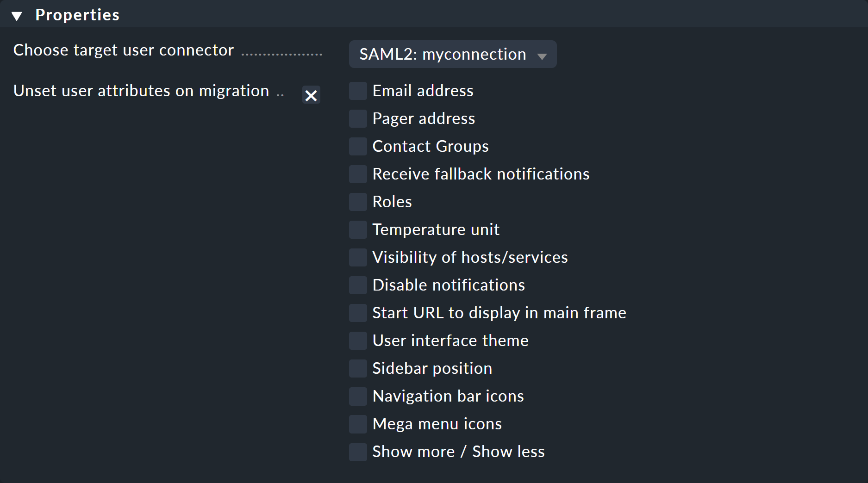
Task: Check the Sidebar position option
Action: 357,368
